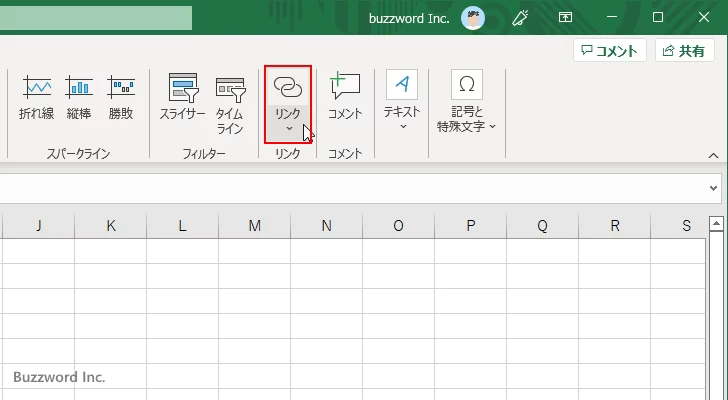Click the コメント button at top right

click(x=610, y=51)
